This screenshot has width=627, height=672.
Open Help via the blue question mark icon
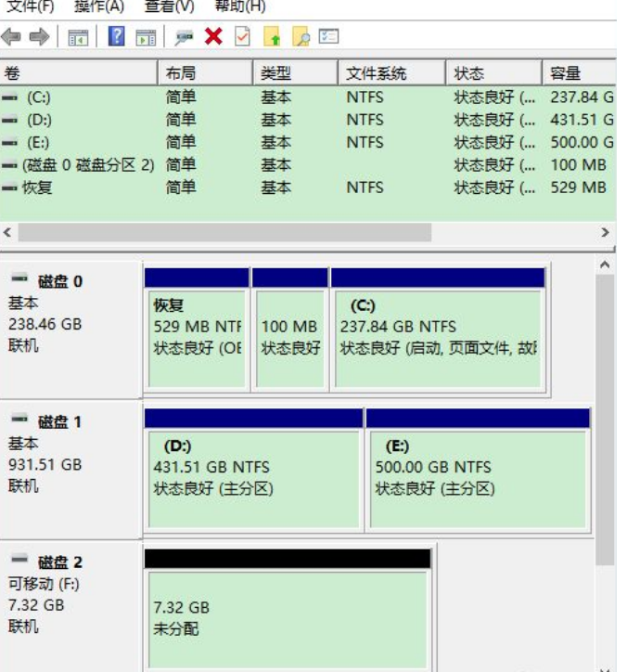(x=117, y=36)
